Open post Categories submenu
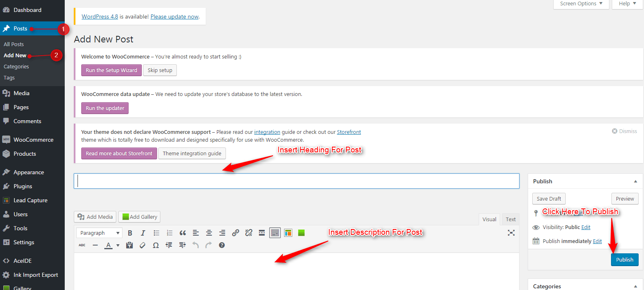The width and height of the screenshot is (644, 290). [x=16, y=66]
